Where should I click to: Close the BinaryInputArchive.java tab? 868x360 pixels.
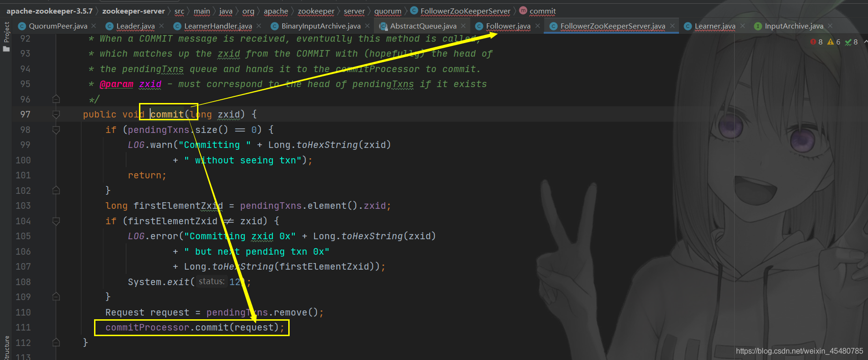click(x=367, y=26)
